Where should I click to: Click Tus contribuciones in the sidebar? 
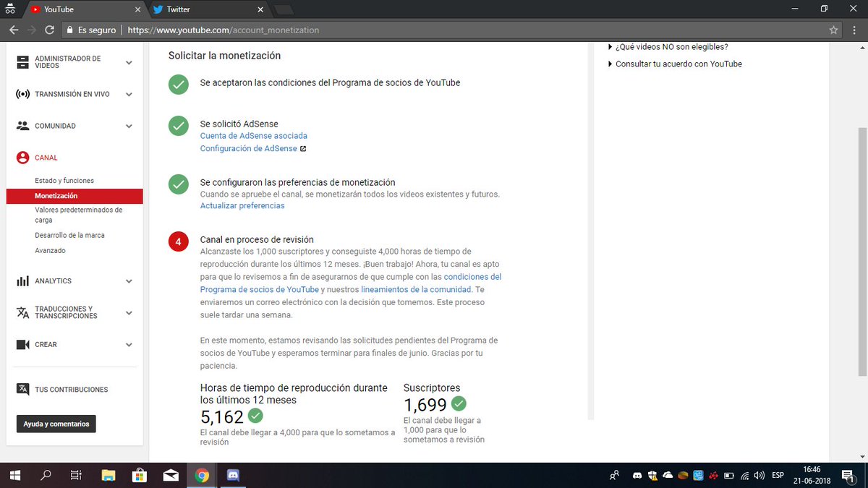point(71,389)
